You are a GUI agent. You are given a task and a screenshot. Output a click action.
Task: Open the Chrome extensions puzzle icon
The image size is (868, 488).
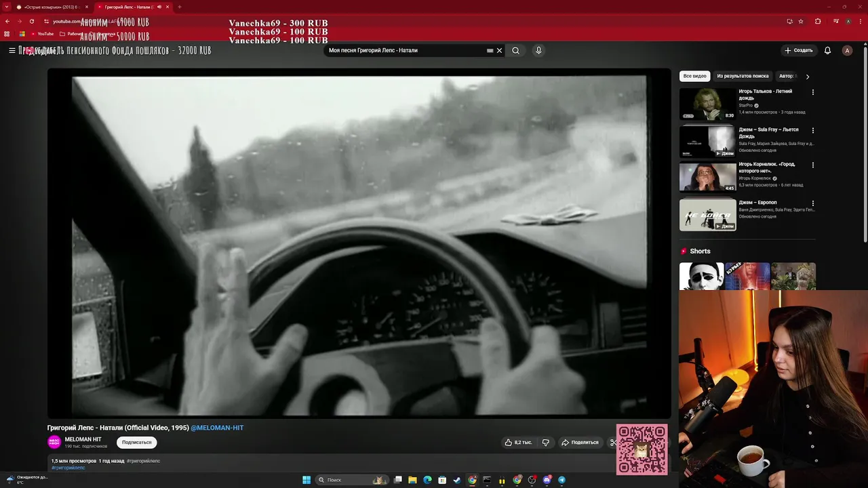(x=818, y=21)
